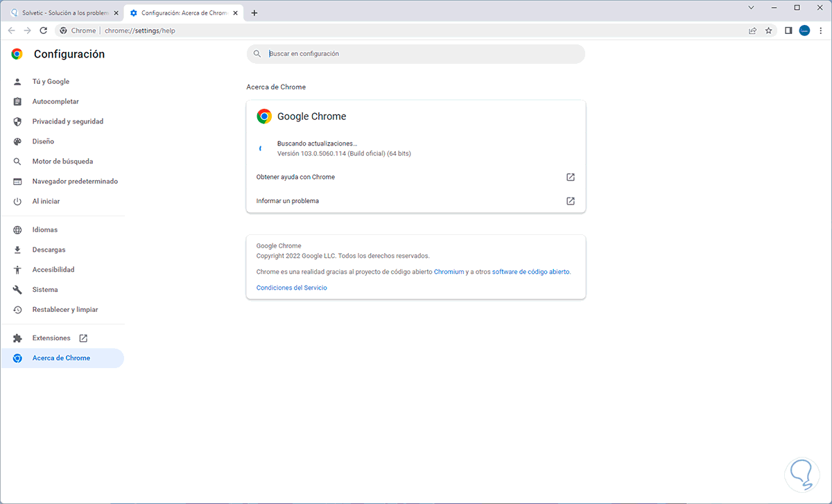Click the Buscando actualizaciones status text
Viewport: 832px width, 504px height.
[317, 144]
